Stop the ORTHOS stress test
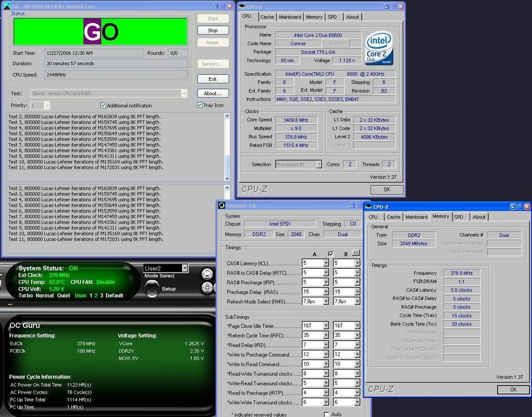The height and width of the screenshot is (417, 532). click(212, 31)
